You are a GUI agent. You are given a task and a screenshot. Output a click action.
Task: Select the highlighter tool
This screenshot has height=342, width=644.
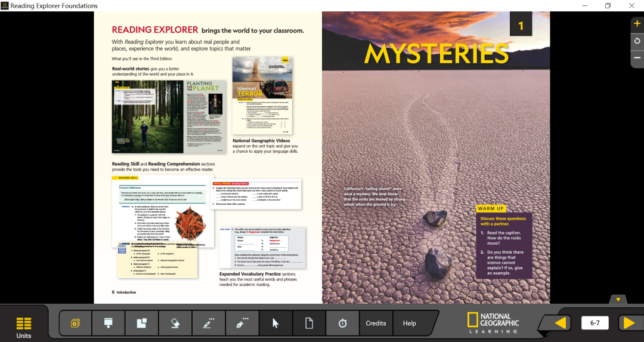209,323
